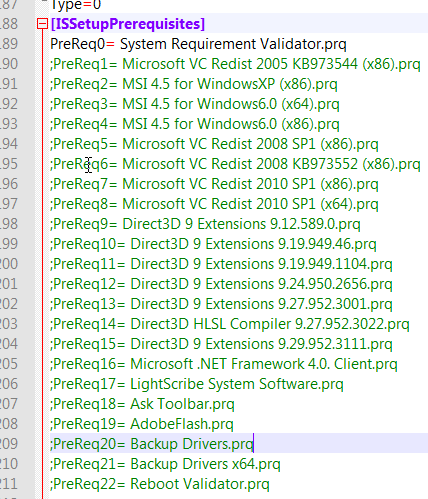Click the PreReq3 MSI 4.5 x64 line

[x=195, y=104]
